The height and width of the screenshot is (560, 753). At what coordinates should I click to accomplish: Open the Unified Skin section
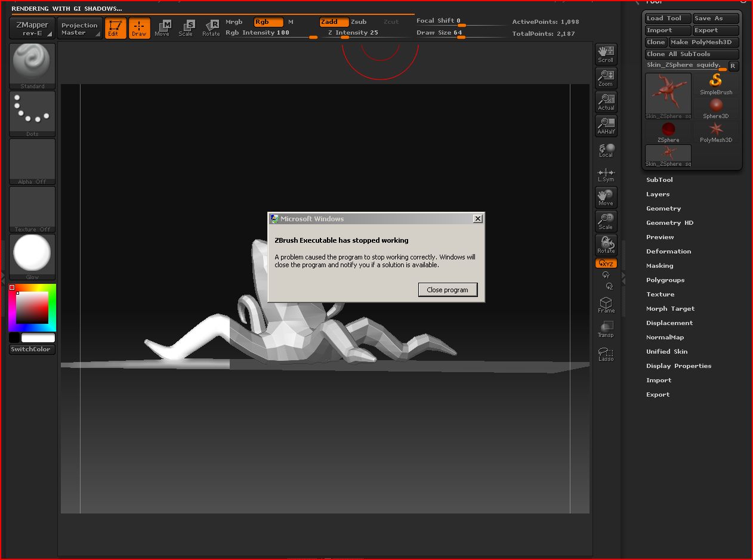[666, 351]
